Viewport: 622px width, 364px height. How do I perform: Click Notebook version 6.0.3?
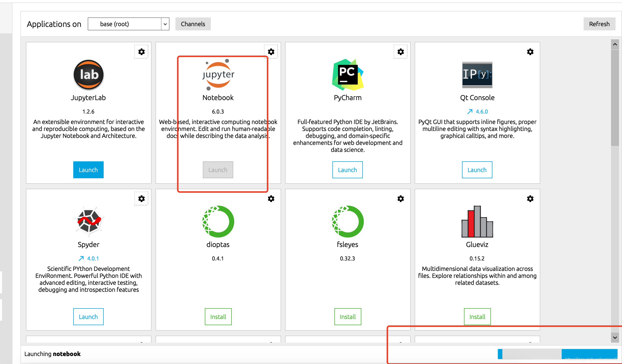[x=218, y=112]
